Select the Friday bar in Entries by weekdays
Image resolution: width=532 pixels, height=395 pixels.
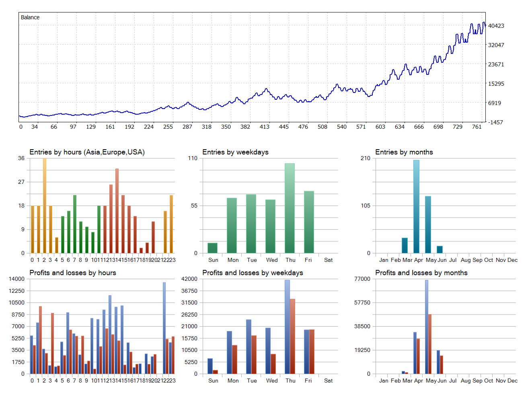309,222
